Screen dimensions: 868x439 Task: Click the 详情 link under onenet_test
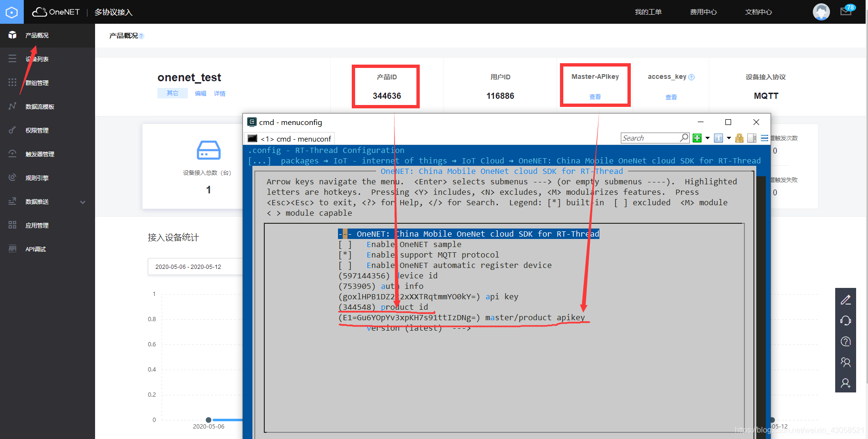[x=220, y=94]
